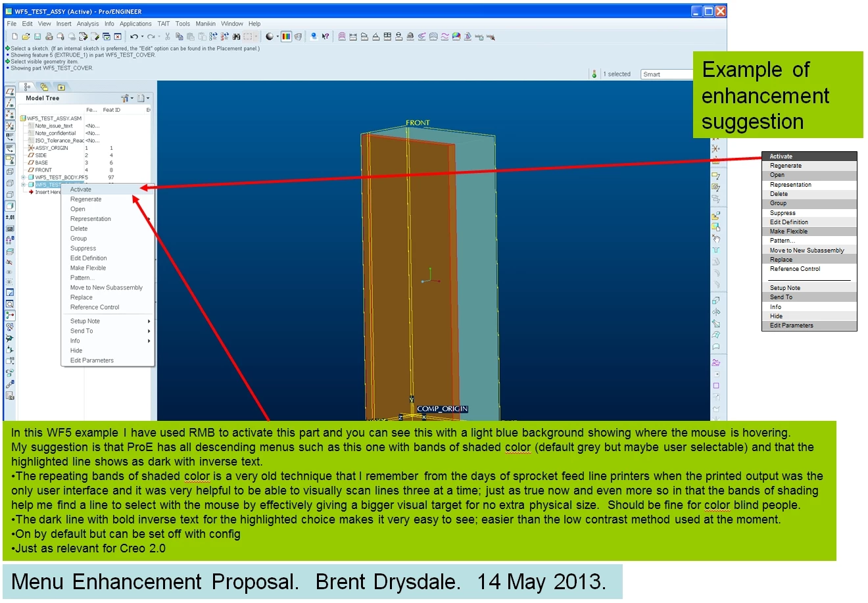Screen dimensions: 868x603
Task: Choose Suppress in the context menu
Action: pyautogui.click(x=108, y=249)
